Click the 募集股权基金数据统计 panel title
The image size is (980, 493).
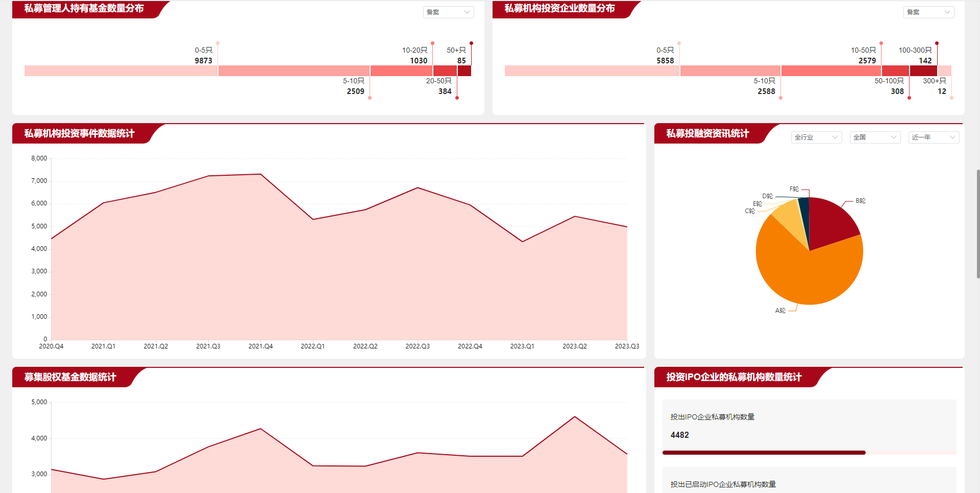(70, 378)
